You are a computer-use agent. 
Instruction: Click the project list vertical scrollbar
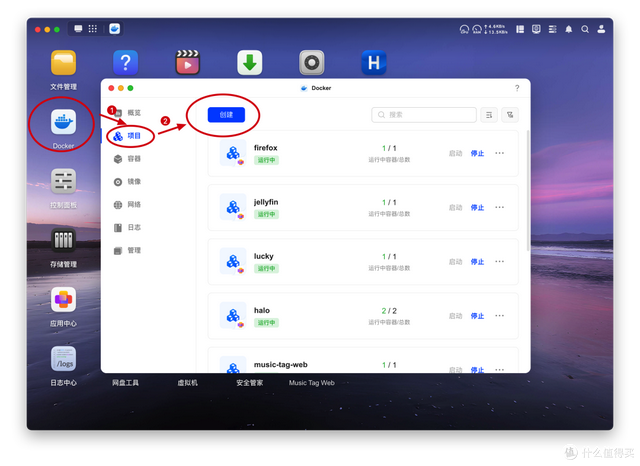(x=528, y=190)
